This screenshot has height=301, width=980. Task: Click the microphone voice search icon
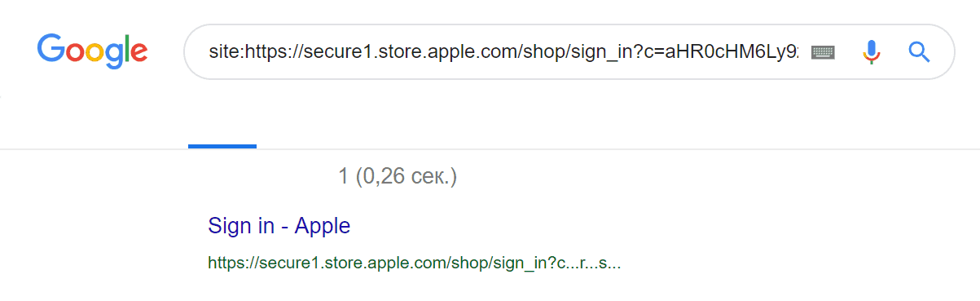(x=872, y=52)
